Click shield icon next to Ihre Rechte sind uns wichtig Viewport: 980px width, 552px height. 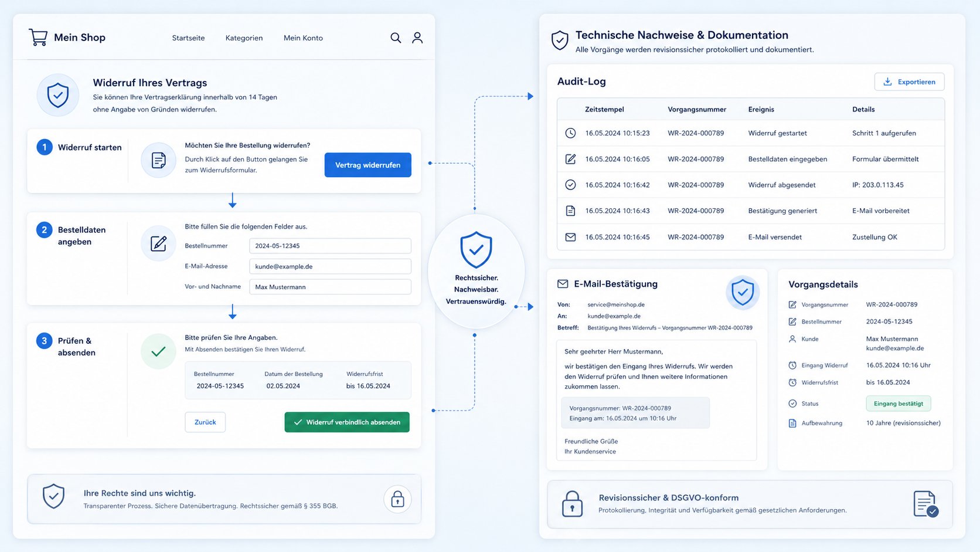pos(53,496)
